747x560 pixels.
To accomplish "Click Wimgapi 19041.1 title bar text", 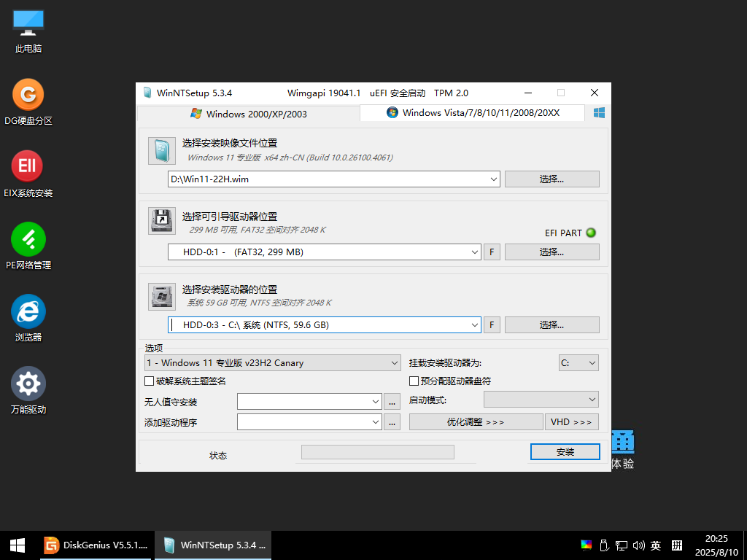I will 324,93.
